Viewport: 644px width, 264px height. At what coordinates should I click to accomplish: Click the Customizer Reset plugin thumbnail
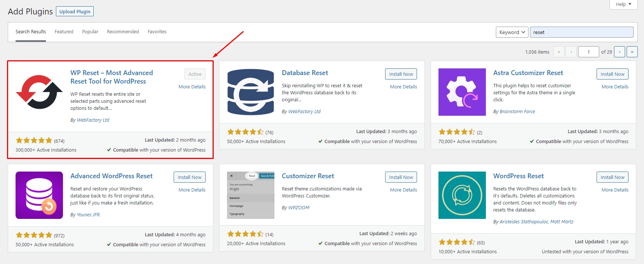pyautogui.click(x=251, y=195)
